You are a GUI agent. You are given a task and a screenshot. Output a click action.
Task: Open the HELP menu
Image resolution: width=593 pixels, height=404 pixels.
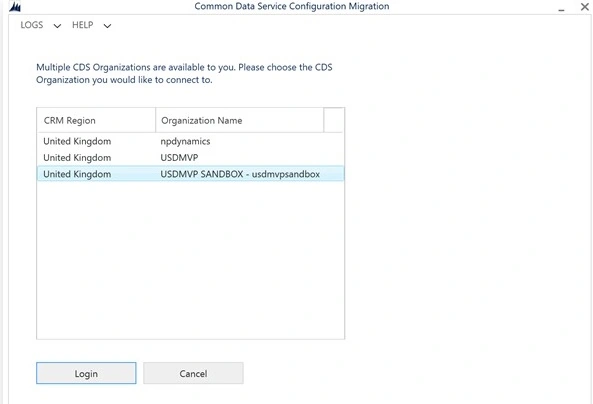click(82, 25)
